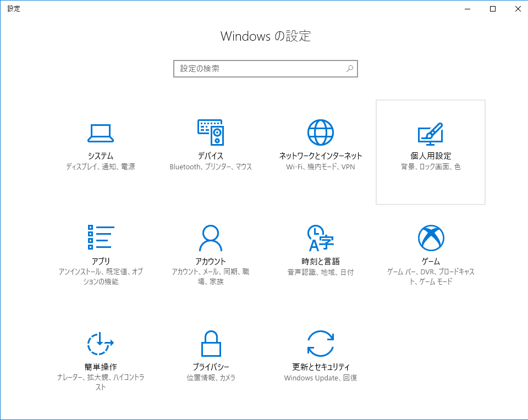Click the アカウント title label
Screen dimensions: 528x420
pos(211,261)
